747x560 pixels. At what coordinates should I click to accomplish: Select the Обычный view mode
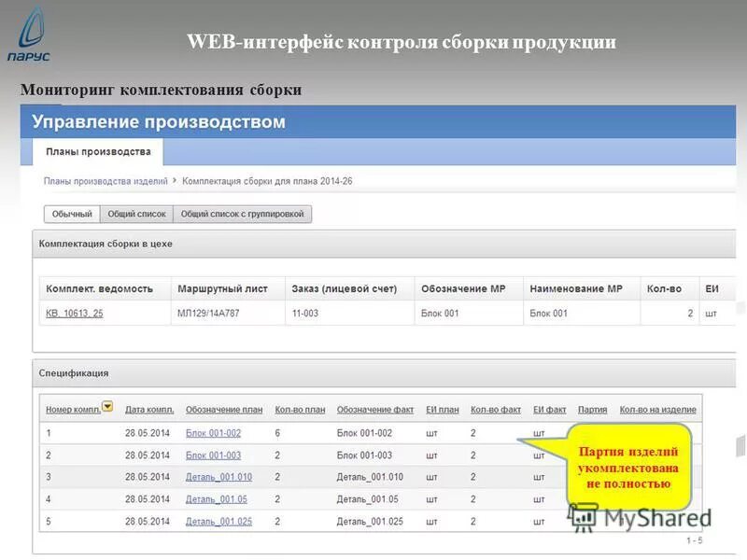(72, 213)
